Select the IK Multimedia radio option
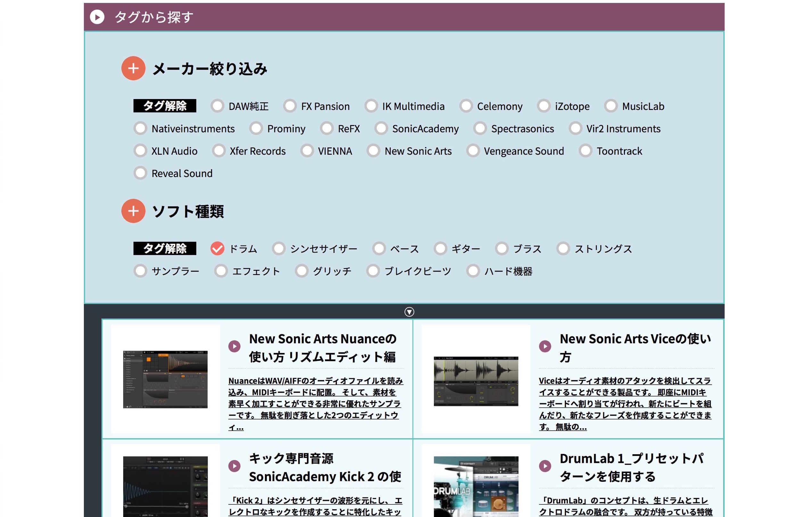This screenshot has width=812, height=517. click(371, 106)
